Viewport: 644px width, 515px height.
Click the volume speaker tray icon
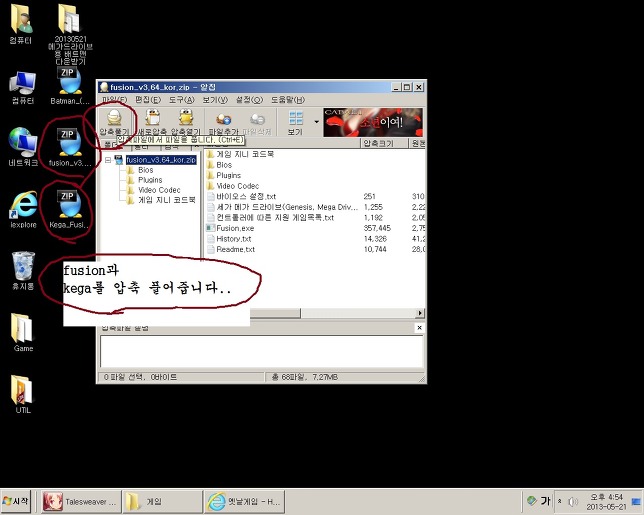point(573,501)
